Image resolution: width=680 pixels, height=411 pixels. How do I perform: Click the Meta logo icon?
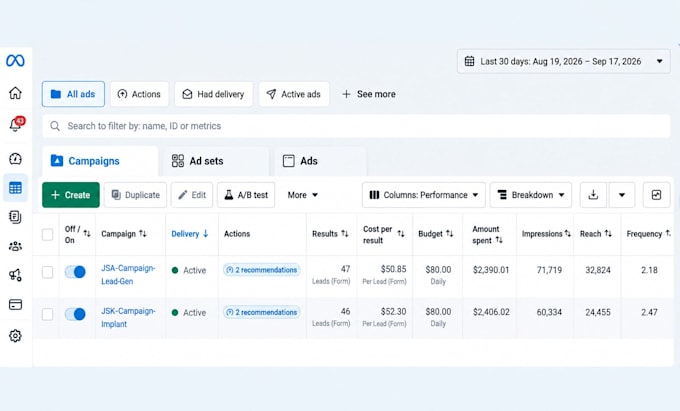[x=15, y=61]
